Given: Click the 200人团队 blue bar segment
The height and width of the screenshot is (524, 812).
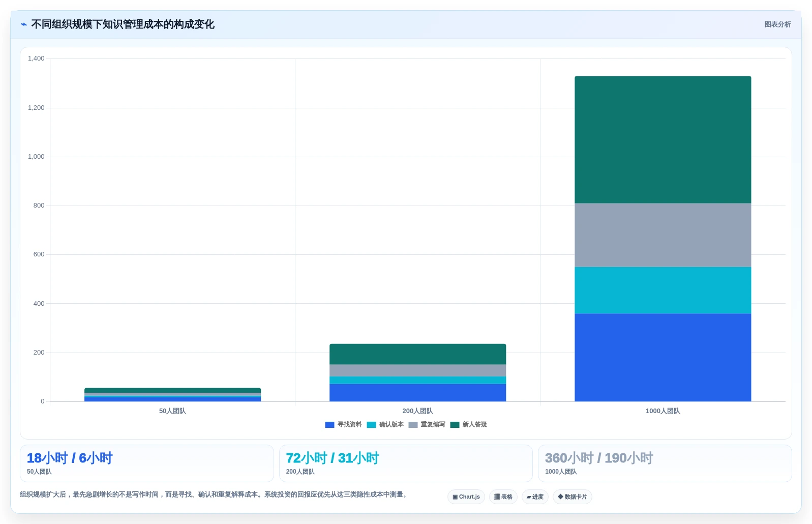Looking at the screenshot, I should pos(418,393).
